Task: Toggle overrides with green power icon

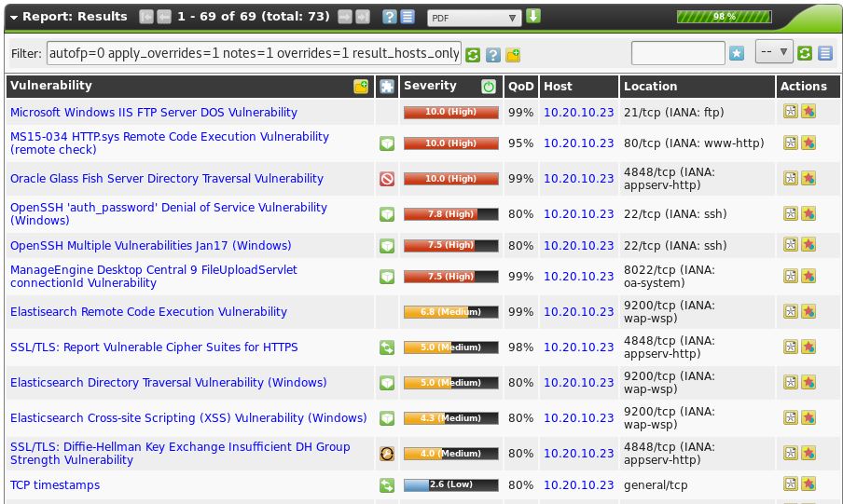Action: point(489,87)
